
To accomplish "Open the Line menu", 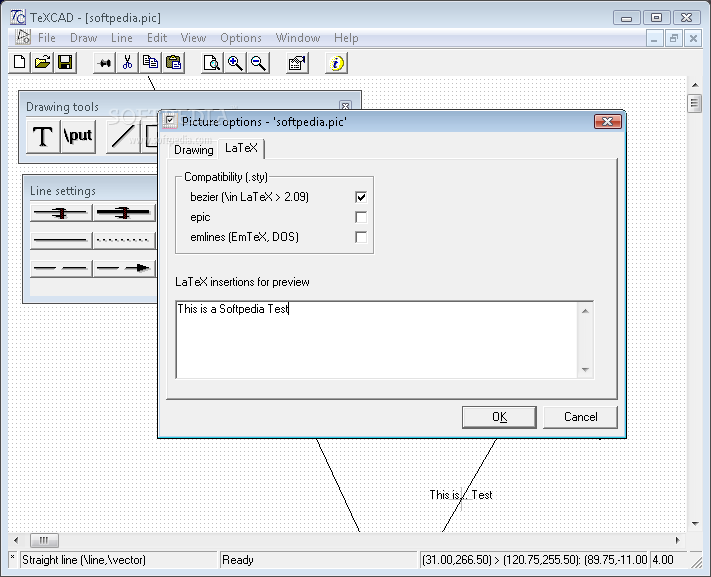I will [x=122, y=38].
